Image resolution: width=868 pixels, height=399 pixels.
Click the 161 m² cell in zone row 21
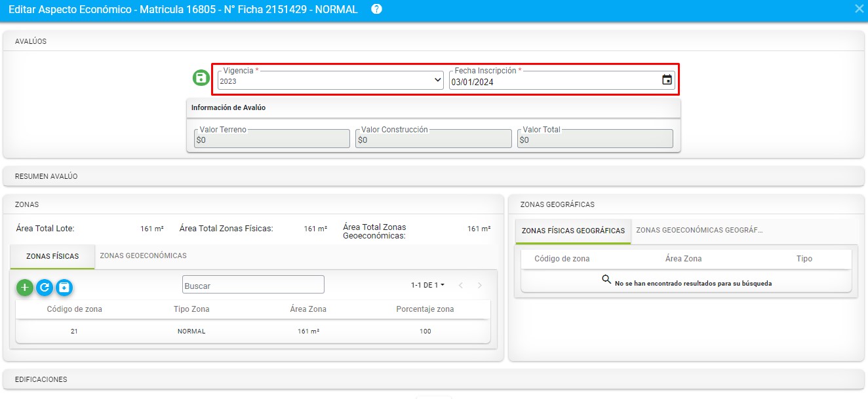(x=308, y=332)
